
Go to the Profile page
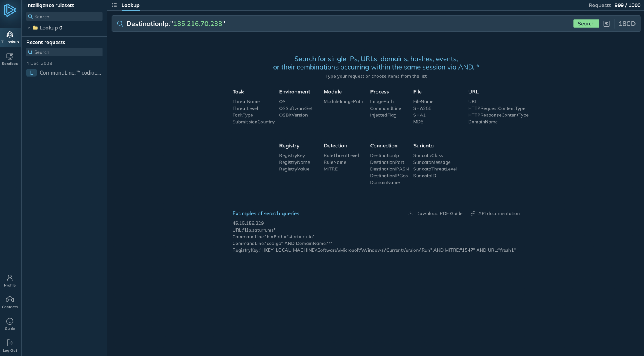tap(10, 281)
